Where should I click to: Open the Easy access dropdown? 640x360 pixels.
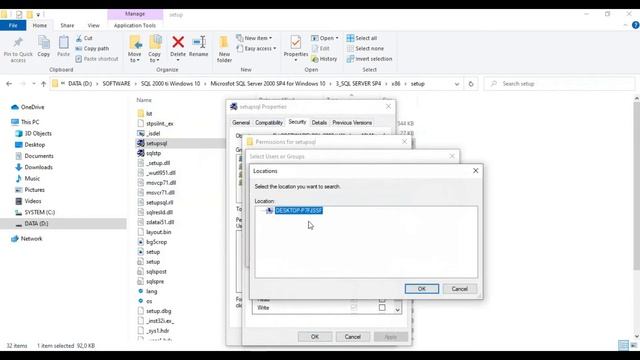pyautogui.click(x=256, y=48)
